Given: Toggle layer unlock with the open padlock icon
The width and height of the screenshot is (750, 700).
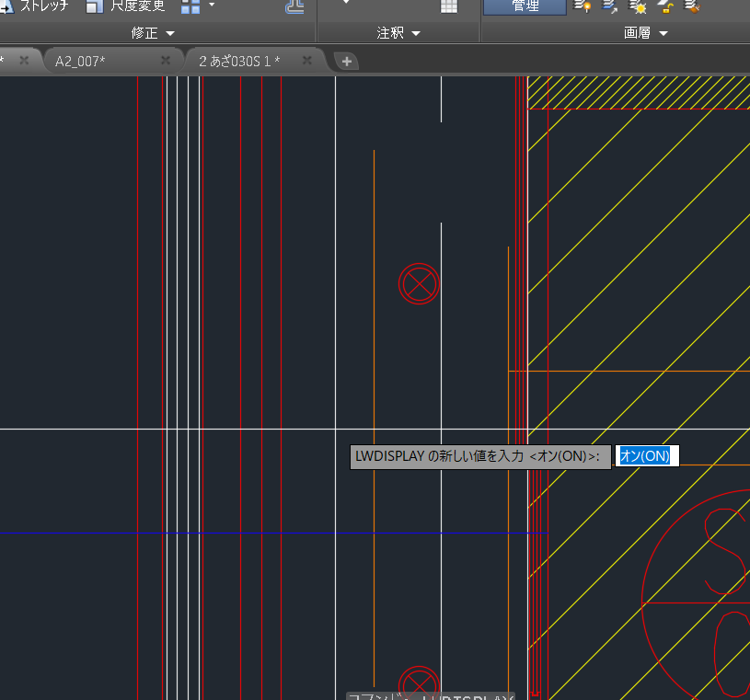Looking at the screenshot, I should pyautogui.click(x=665, y=6).
